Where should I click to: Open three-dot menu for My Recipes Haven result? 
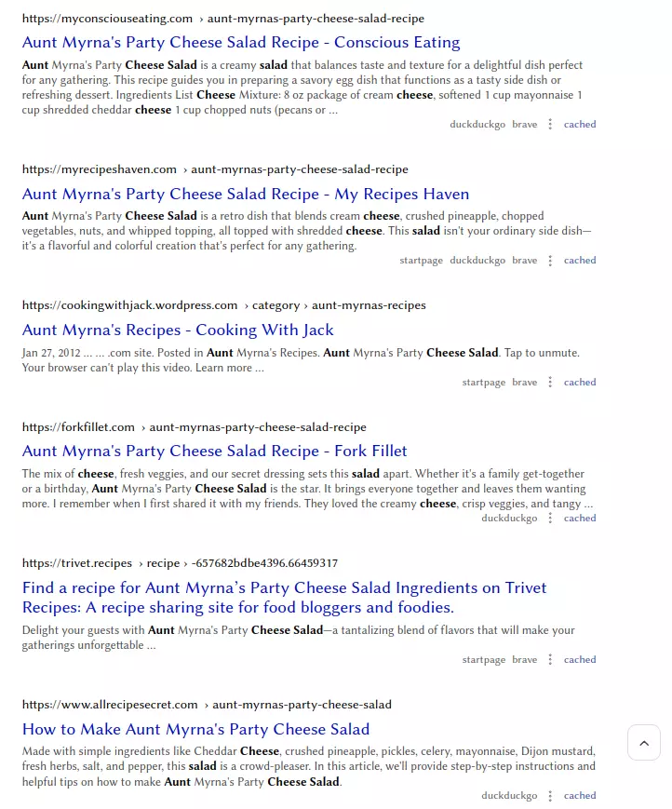click(x=550, y=261)
